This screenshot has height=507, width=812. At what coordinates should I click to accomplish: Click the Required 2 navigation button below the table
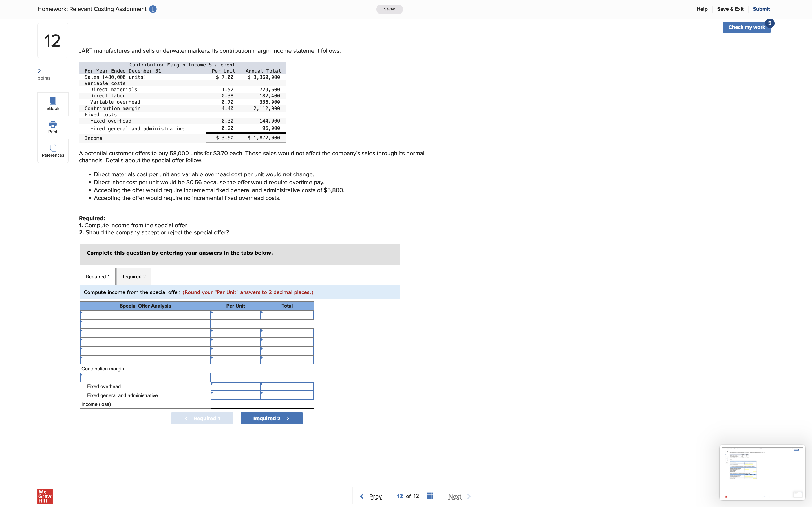coord(271,418)
